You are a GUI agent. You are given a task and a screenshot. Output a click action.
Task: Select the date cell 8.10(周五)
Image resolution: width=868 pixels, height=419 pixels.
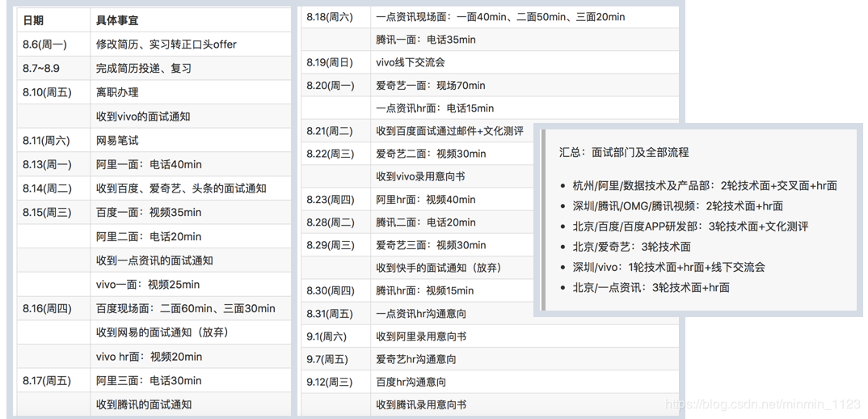(53, 92)
